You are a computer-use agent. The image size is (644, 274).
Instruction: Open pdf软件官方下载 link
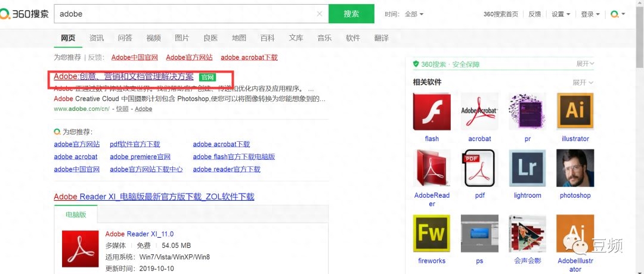coord(135,144)
